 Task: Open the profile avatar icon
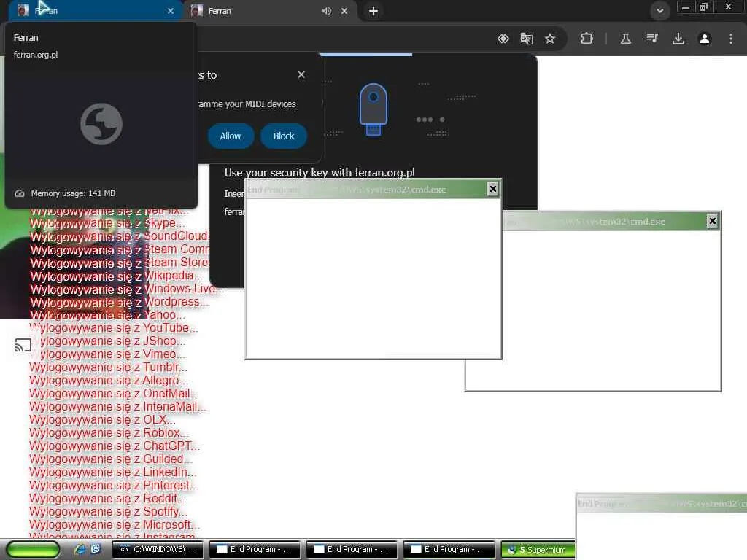point(705,39)
